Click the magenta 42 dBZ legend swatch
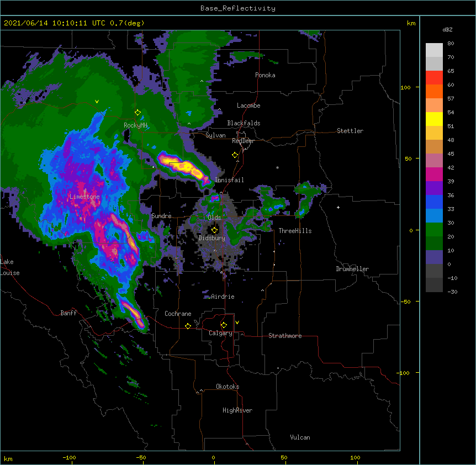Image resolution: width=476 pixels, height=465 pixels. coord(434,174)
